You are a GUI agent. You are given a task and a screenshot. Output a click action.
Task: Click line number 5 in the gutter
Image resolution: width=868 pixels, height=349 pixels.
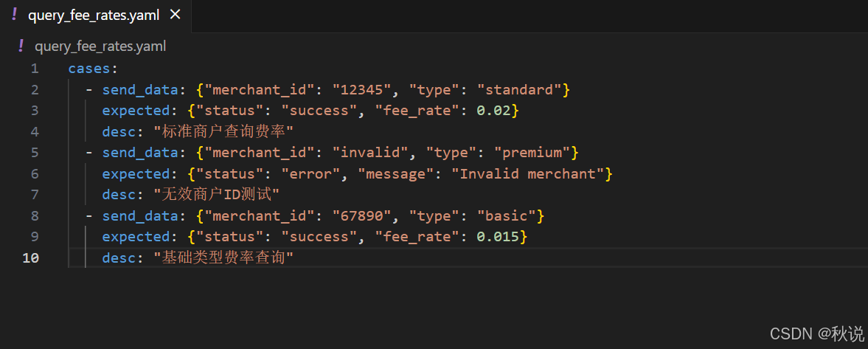pyautogui.click(x=35, y=152)
